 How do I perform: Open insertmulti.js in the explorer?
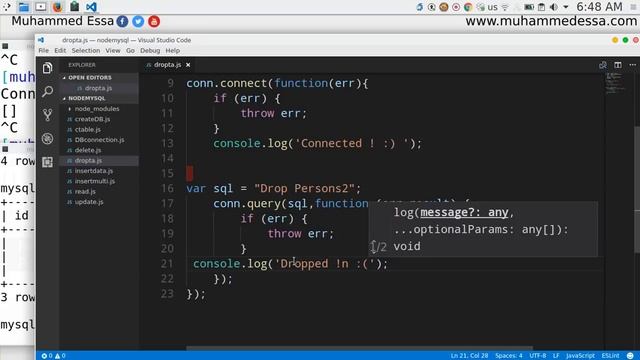(95, 181)
